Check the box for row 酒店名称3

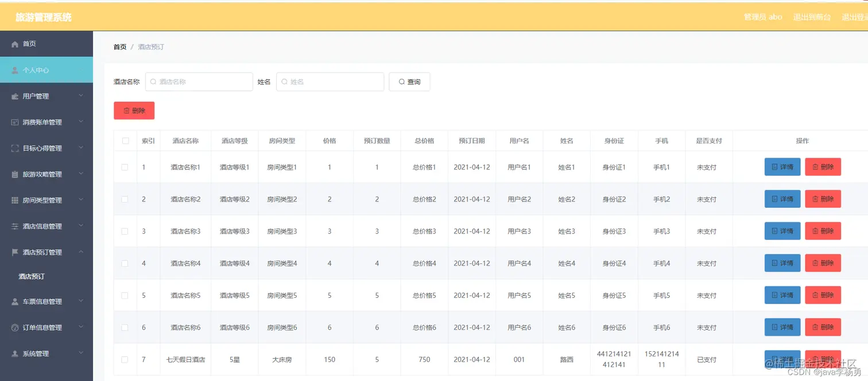pos(125,231)
